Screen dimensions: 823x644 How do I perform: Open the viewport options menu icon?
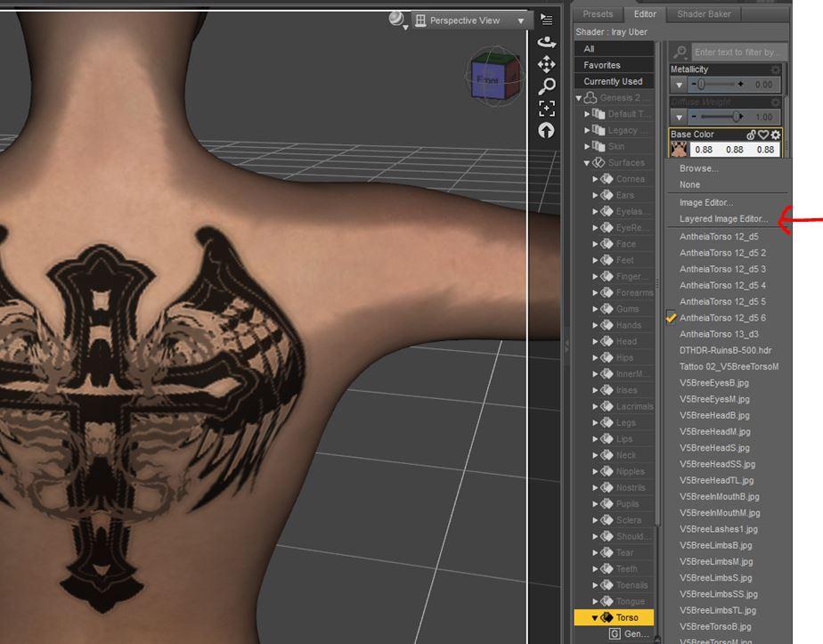pos(546,20)
